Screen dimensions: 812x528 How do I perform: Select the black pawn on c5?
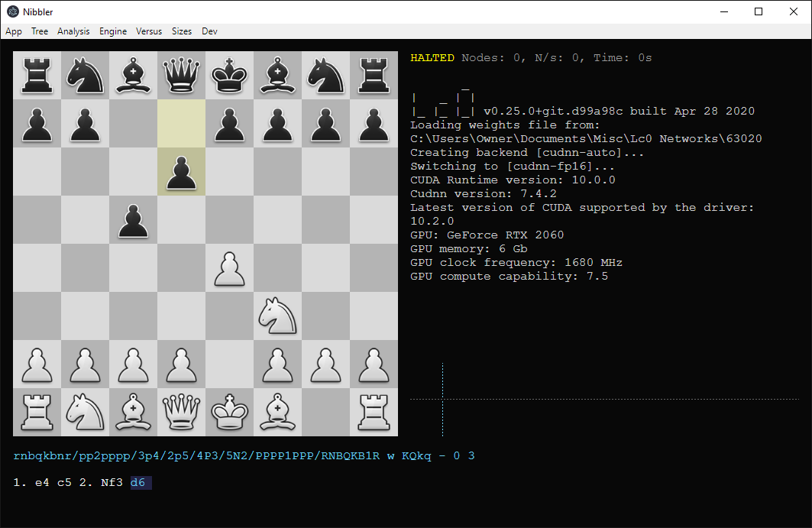tap(133, 219)
